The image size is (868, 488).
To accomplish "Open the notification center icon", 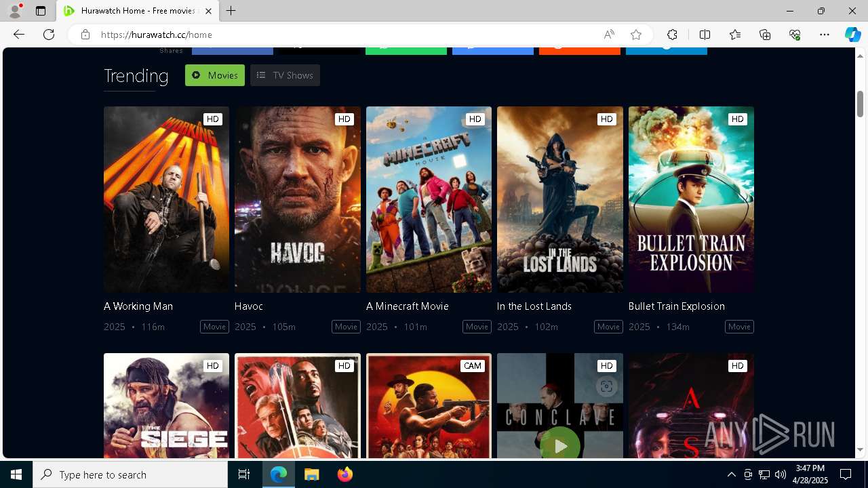I will click(846, 474).
